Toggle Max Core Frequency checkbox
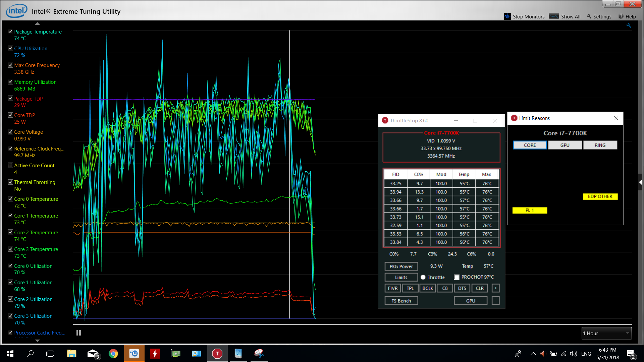Viewport: 644px width, 362px height. click(10, 65)
